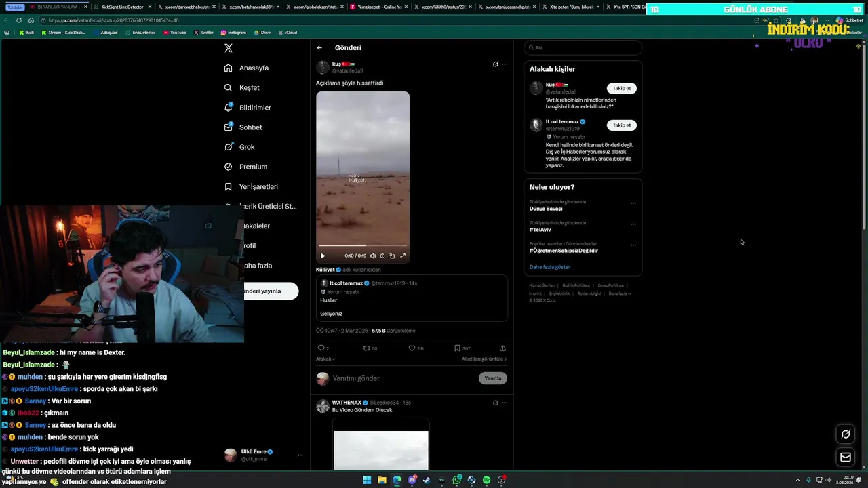This screenshot has width=868, height=488.
Task: Open Premium from the sidebar
Action: pos(245,167)
